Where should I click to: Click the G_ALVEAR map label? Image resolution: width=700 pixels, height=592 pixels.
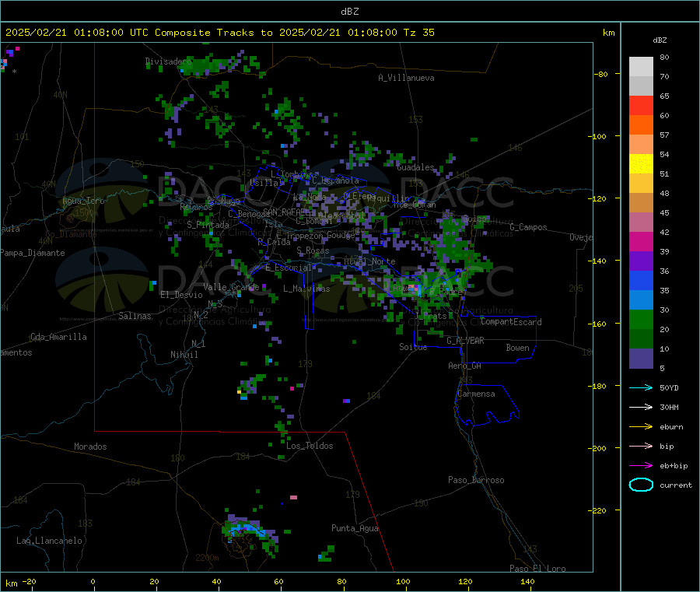click(x=465, y=341)
